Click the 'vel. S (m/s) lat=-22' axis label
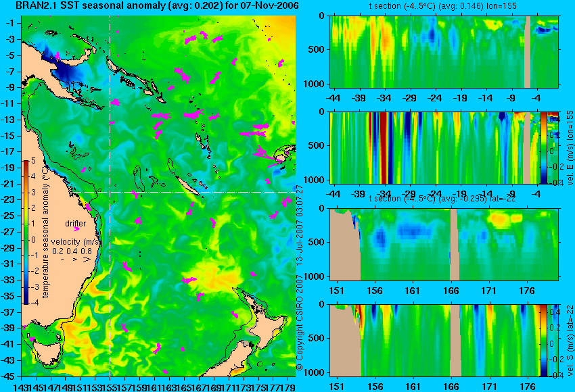Viewport: 575px width, 392px height. pyautogui.click(x=570, y=341)
